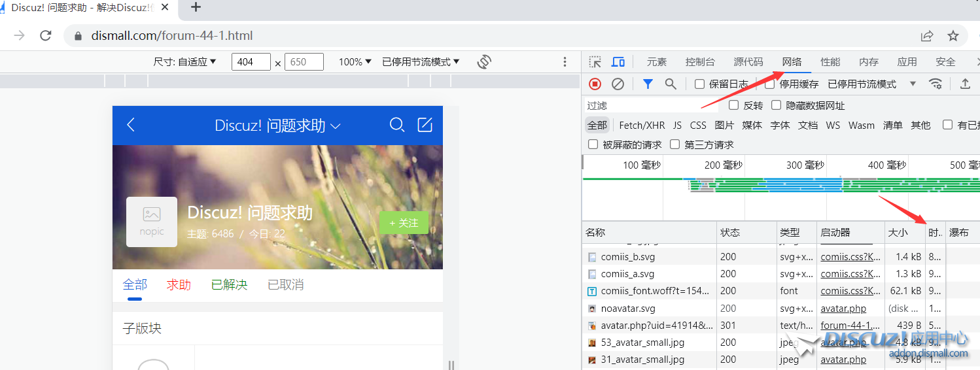Rotate the device viewport orientation
Image resolution: width=980 pixels, height=370 pixels.
pyautogui.click(x=484, y=62)
